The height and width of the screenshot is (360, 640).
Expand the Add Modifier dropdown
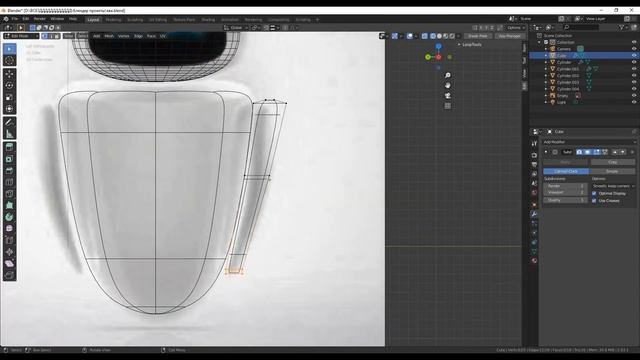tap(589, 142)
